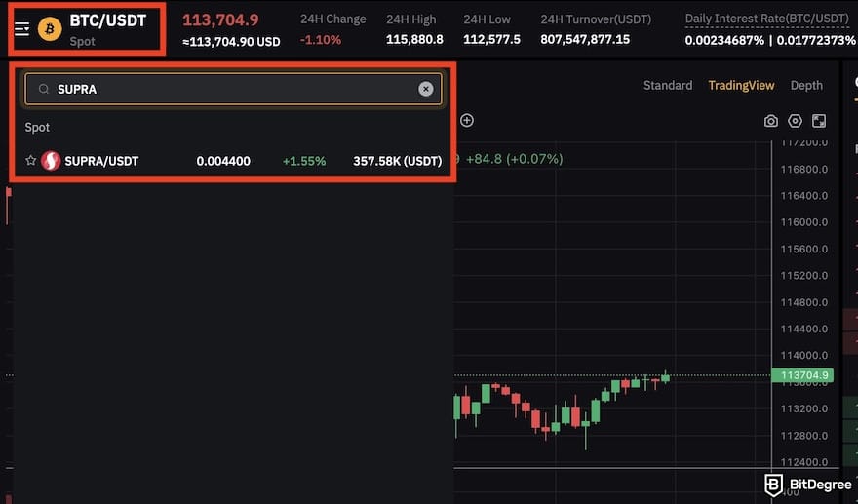Click the 116000.0 price axis label
This screenshot has width=858, height=504.
point(804,222)
